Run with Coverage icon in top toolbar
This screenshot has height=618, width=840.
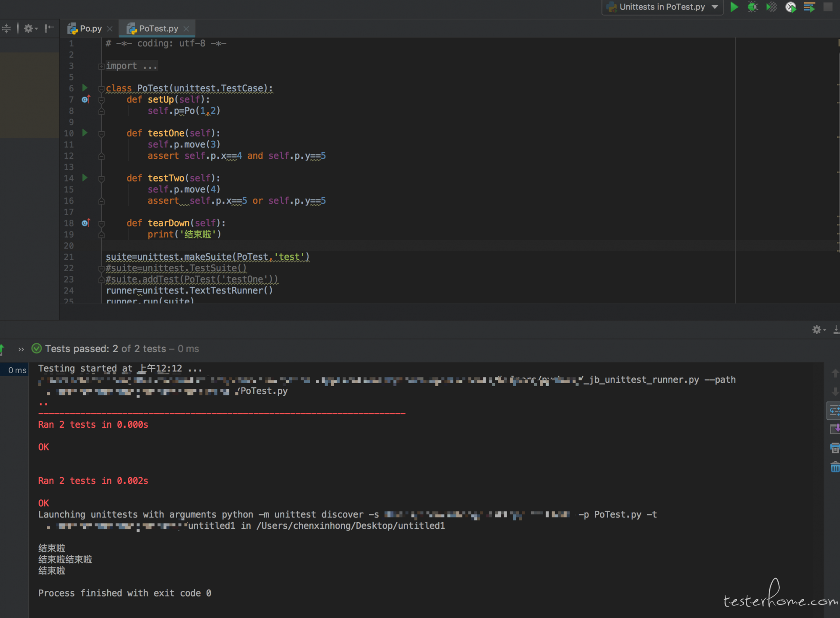click(771, 7)
